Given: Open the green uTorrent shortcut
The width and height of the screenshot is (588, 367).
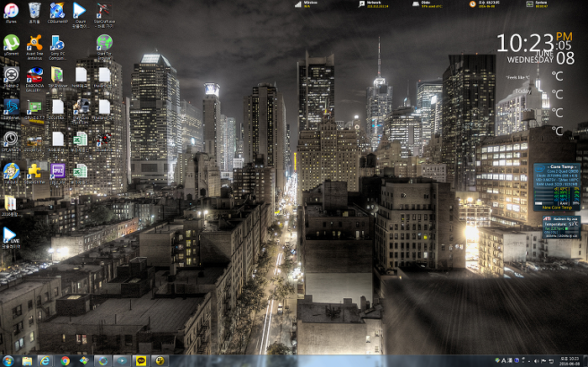Looking at the screenshot, I should coord(11,43).
